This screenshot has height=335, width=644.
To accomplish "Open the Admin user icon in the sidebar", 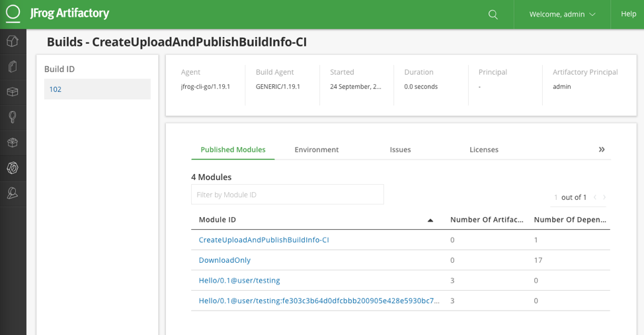I will click(13, 193).
